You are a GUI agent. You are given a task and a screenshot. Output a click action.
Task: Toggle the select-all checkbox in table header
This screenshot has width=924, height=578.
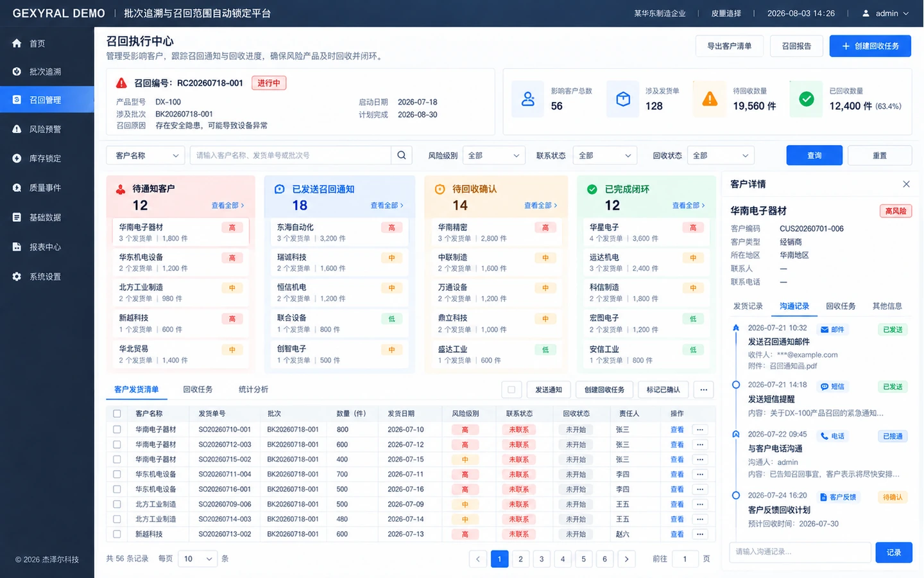(117, 414)
